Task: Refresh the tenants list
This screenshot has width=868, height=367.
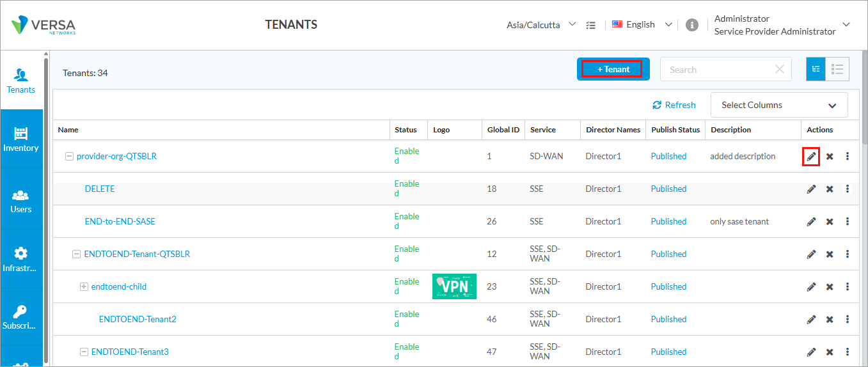Action: click(674, 105)
